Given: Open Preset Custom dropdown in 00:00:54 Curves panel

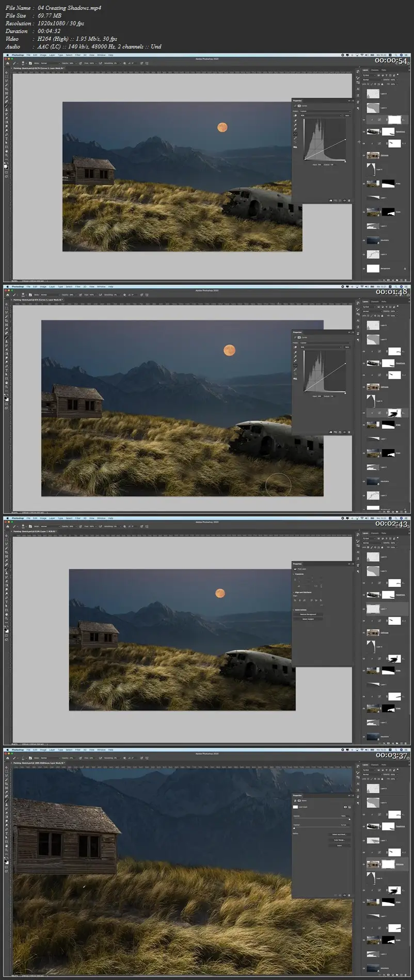Looking at the screenshot, I should 325,111.
